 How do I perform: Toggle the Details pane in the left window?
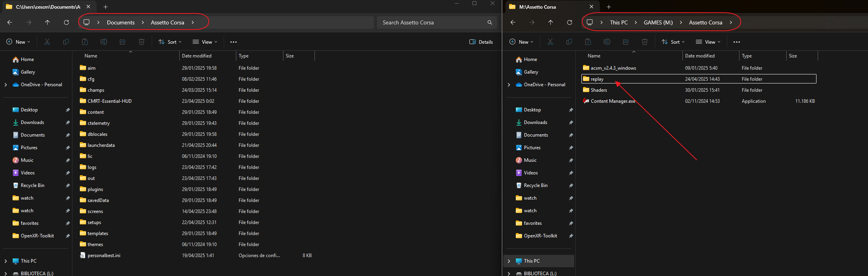coord(481,42)
